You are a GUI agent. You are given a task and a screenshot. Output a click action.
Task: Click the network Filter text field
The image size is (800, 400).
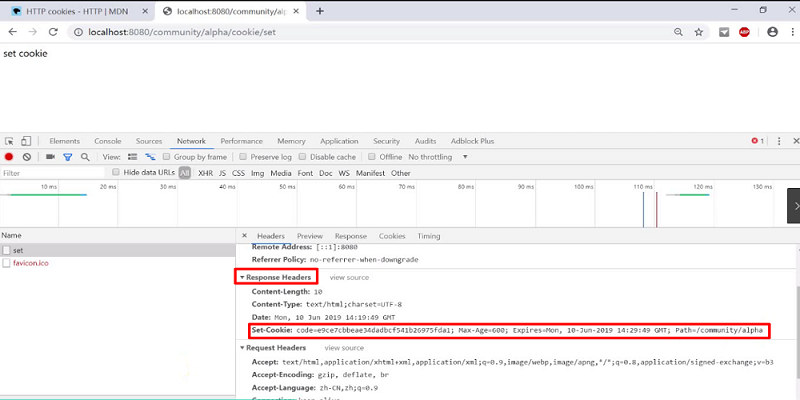pyautogui.click(x=53, y=173)
